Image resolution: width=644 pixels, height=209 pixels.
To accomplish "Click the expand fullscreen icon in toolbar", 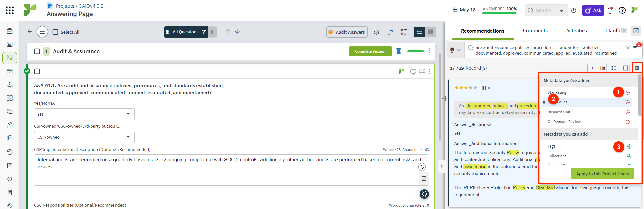I will (x=390, y=32).
